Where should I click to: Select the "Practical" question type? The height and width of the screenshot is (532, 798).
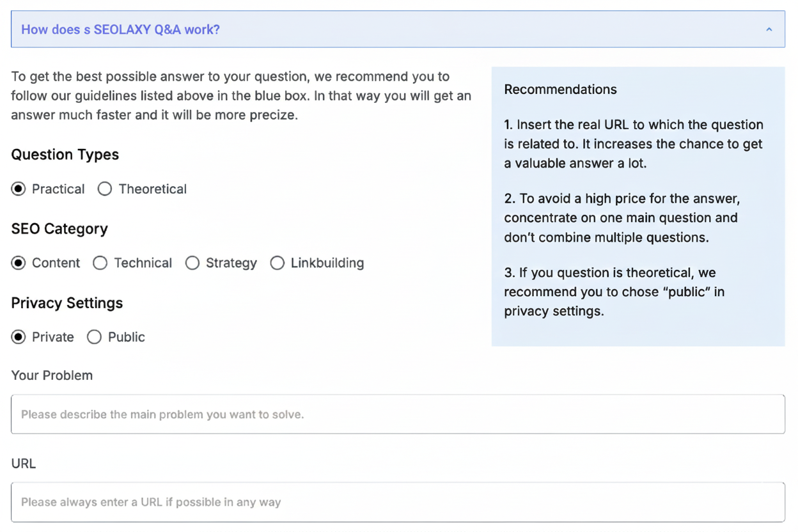click(19, 189)
